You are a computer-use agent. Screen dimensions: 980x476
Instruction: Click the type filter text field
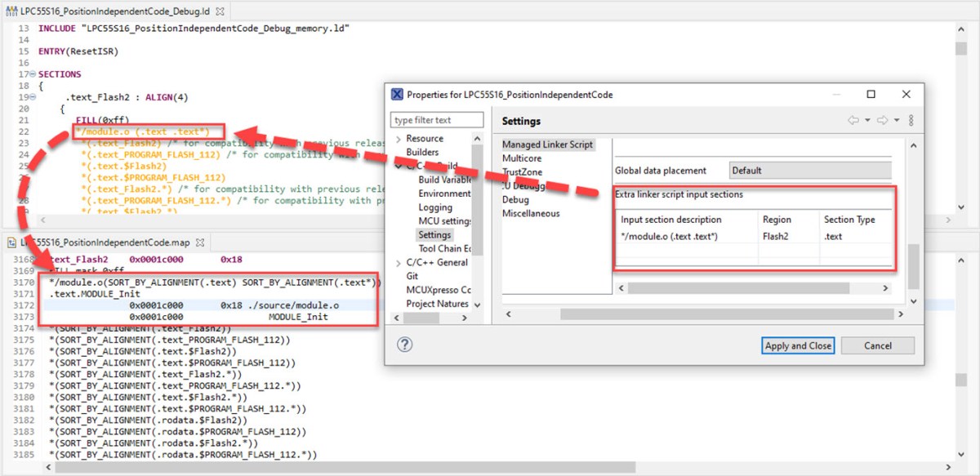click(435, 119)
